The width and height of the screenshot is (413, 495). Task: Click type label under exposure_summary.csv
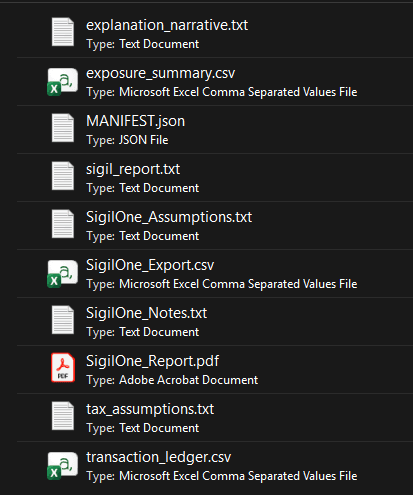coord(238,92)
